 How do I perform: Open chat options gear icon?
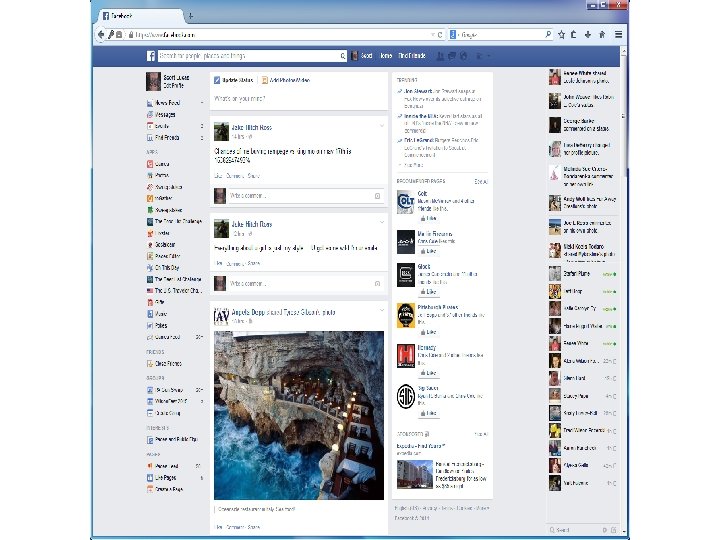point(605,530)
